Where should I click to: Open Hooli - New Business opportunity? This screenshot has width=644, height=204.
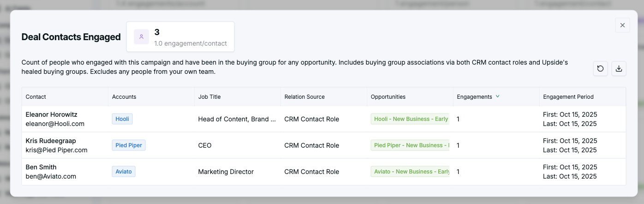click(x=410, y=119)
